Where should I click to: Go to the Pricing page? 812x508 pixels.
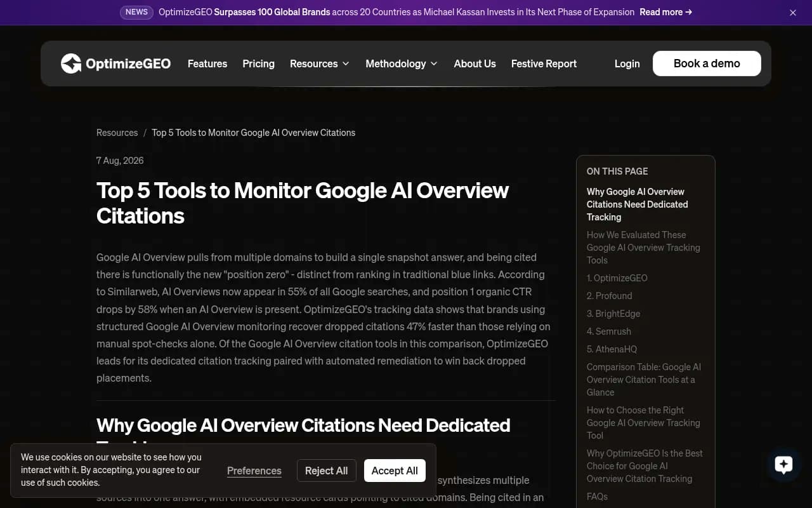click(258, 63)
